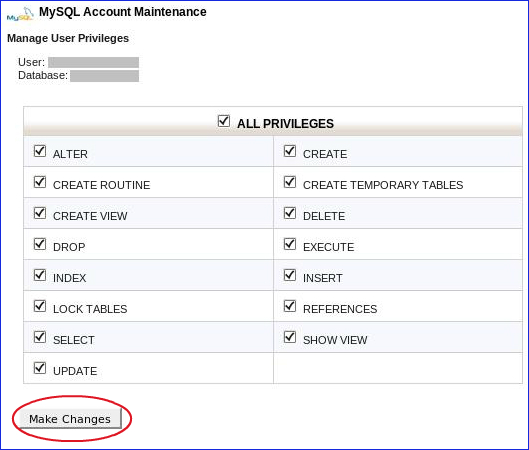Screen dimensions: 529x450
Task: Click the redacted Database name field
Action: 105,76
